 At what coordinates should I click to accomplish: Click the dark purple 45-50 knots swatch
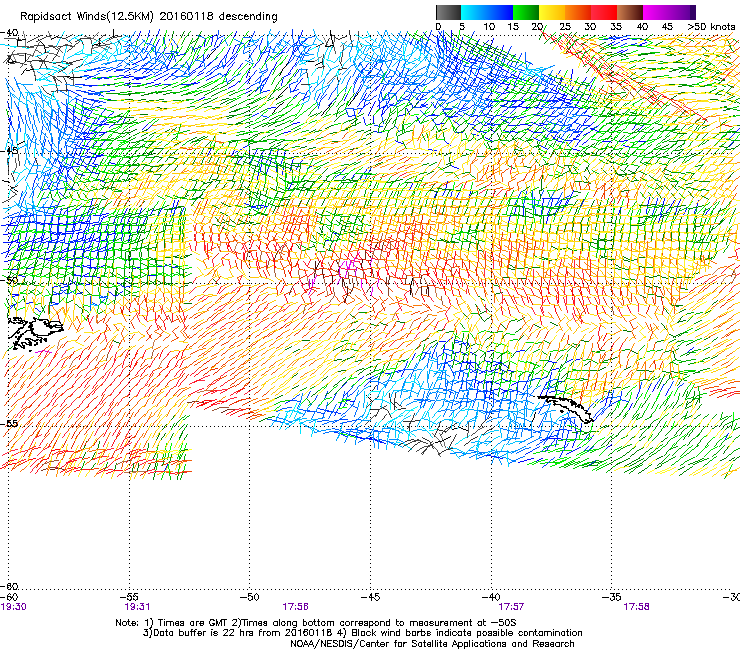tap(682, 12)
